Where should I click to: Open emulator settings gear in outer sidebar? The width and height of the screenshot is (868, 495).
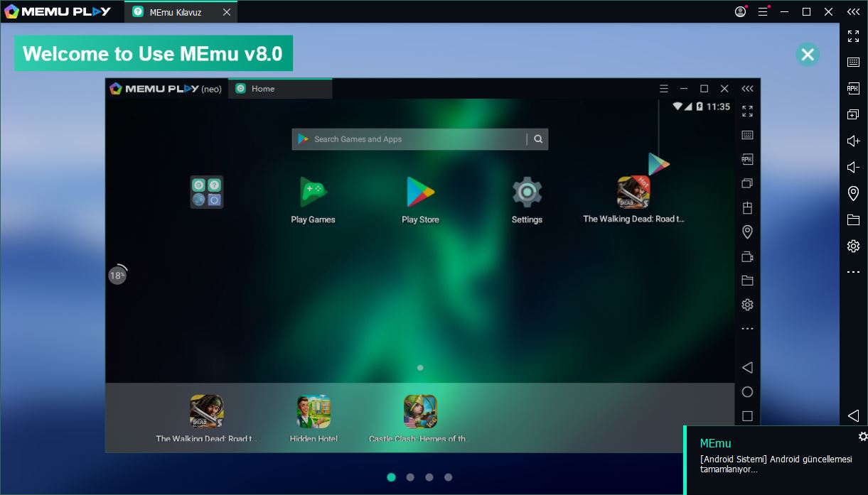[x=854, y=246]
